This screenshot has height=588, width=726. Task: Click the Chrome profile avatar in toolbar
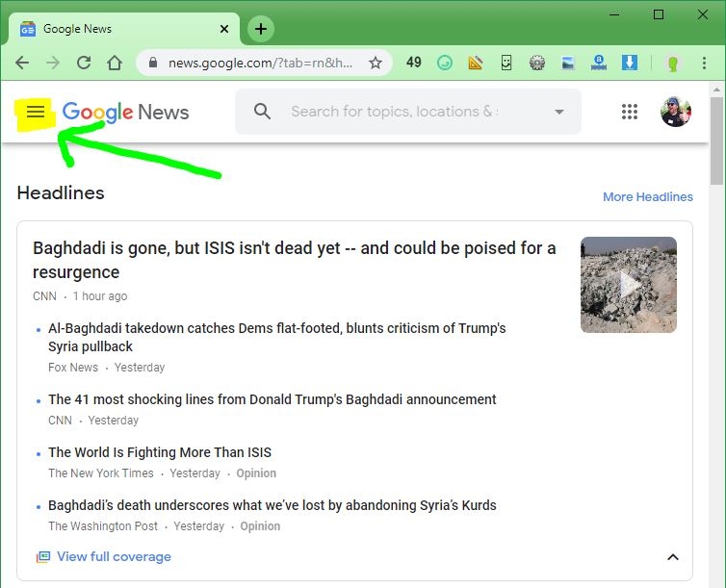pyautogui.click(x=673, y=63)
